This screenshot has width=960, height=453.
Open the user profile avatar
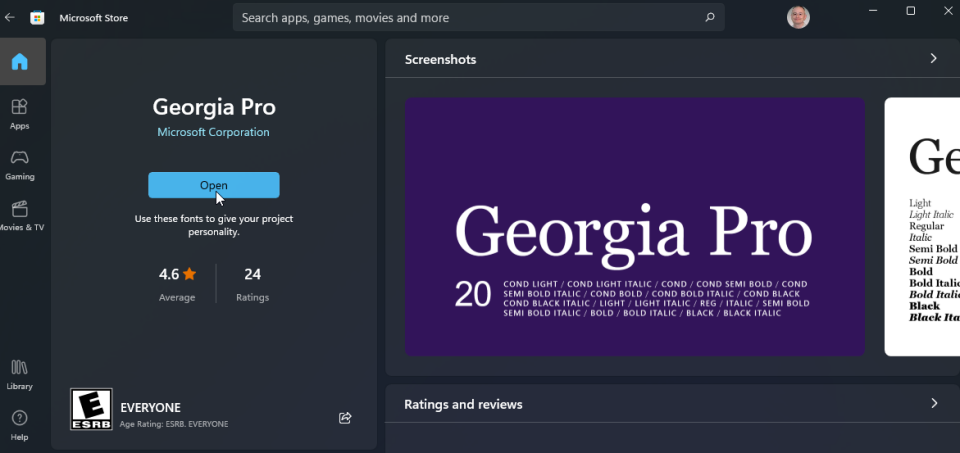tap(798, 17)
